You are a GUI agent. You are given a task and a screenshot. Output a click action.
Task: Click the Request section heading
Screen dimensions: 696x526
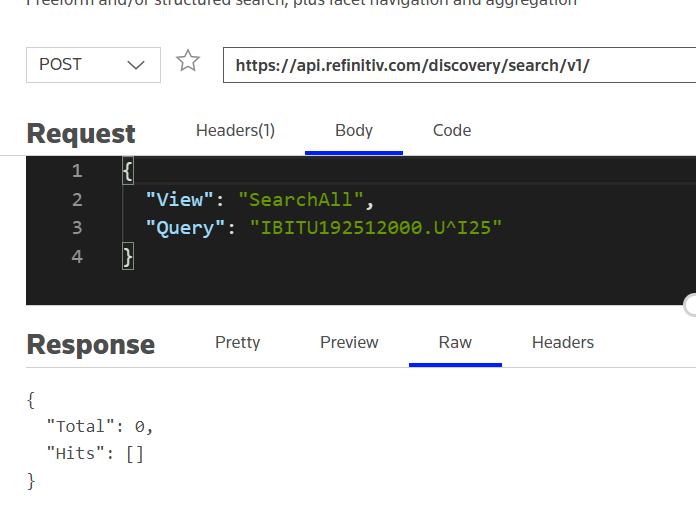click(x=81, y=134)
